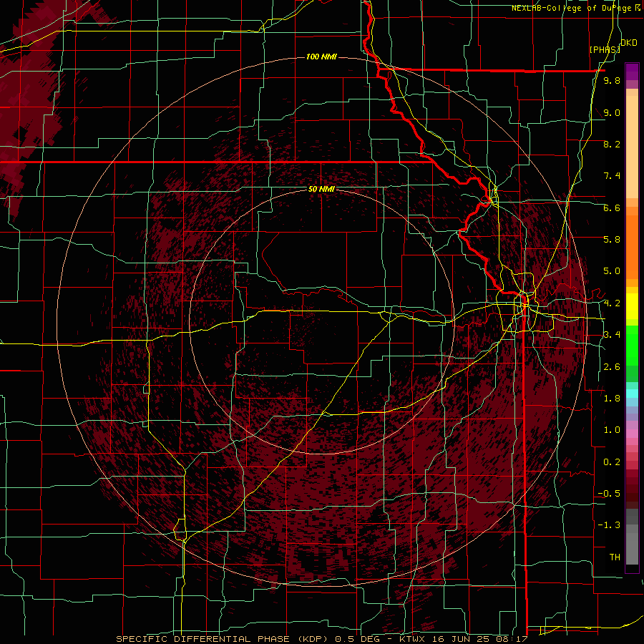The height and width of the screenshot is (644, 644).
Task: Click the 9.8 value on the color scale
Action: 612,80
